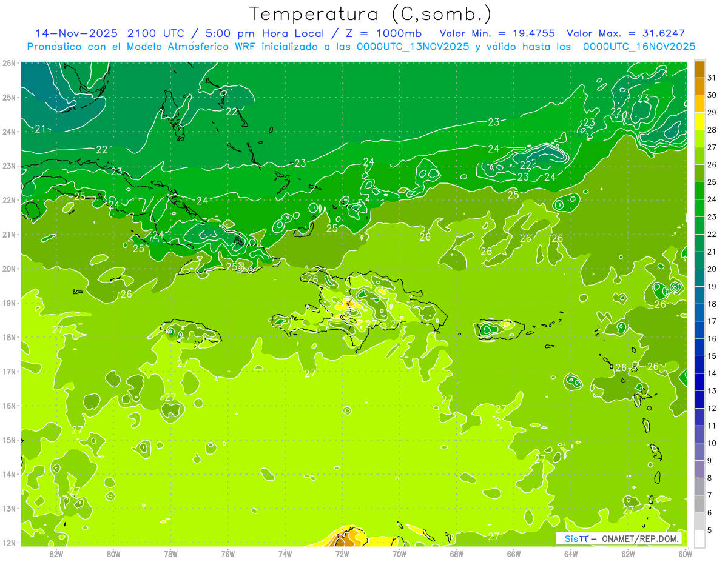Click the "60W" longitude axis label

(685, 554)
